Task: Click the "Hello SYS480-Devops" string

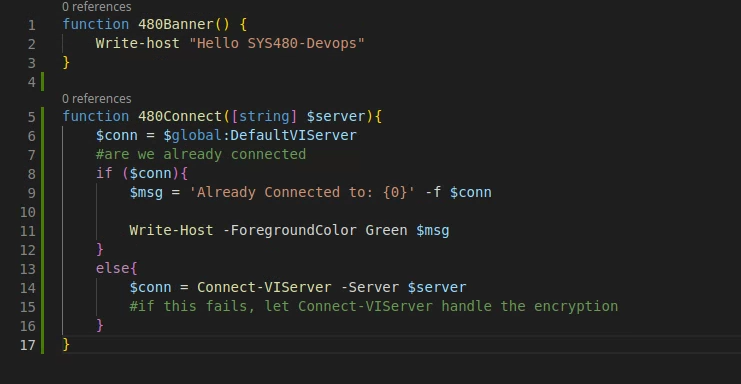Action: coord(277,43)
